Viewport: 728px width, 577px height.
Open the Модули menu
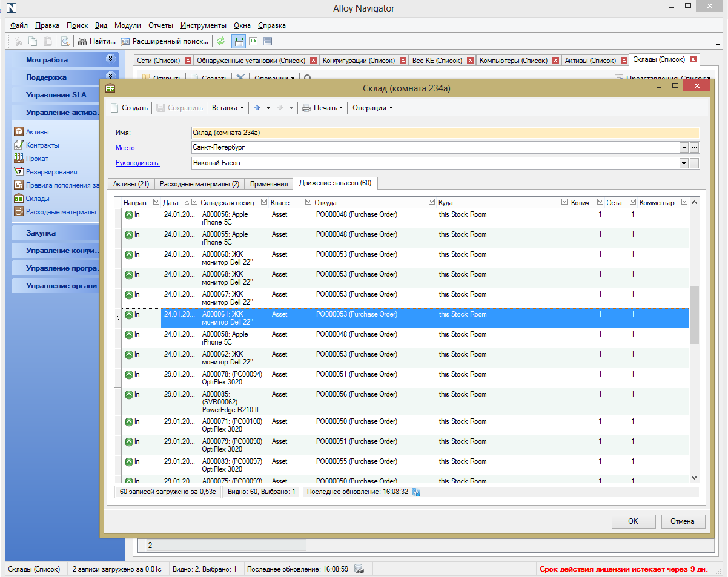pos(128,25)
